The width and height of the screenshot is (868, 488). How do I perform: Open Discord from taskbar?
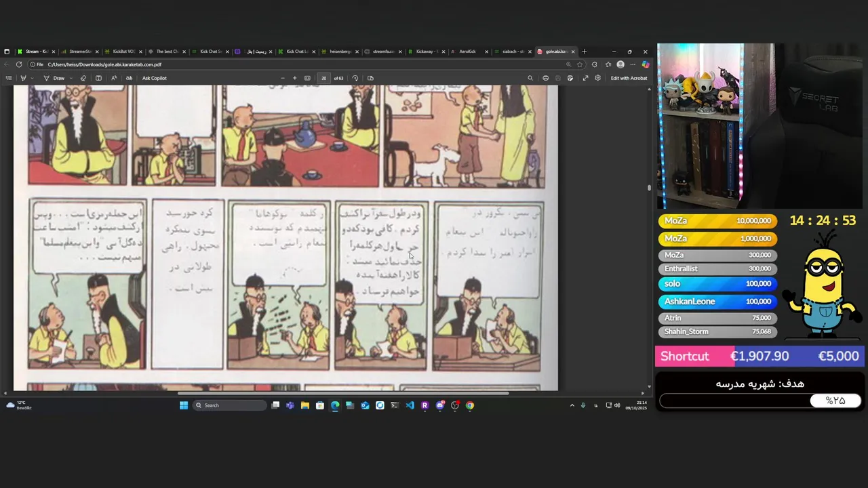tap(440, 405)
